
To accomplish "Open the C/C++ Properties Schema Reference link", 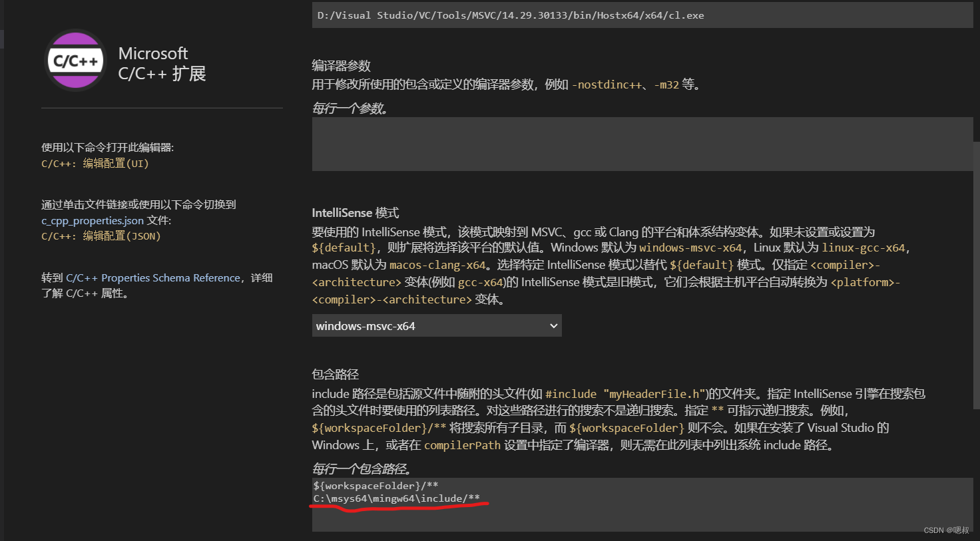I will pos(153,277).
